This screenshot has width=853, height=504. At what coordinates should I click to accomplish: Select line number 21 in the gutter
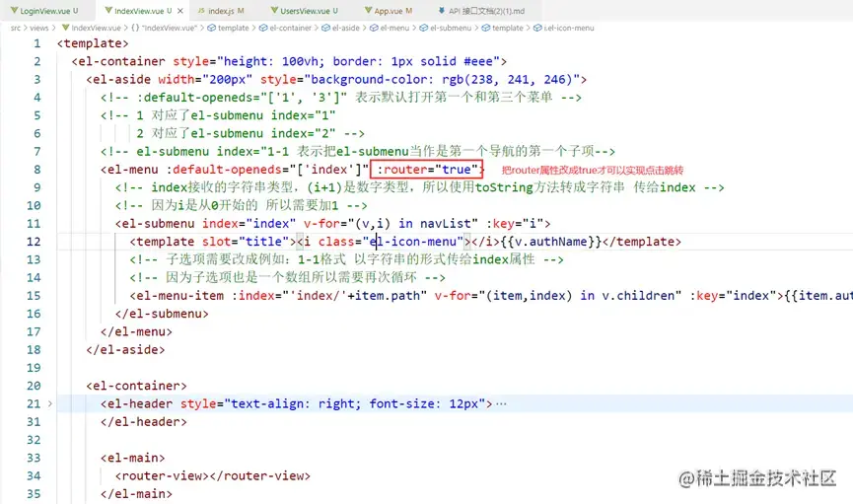34,403
